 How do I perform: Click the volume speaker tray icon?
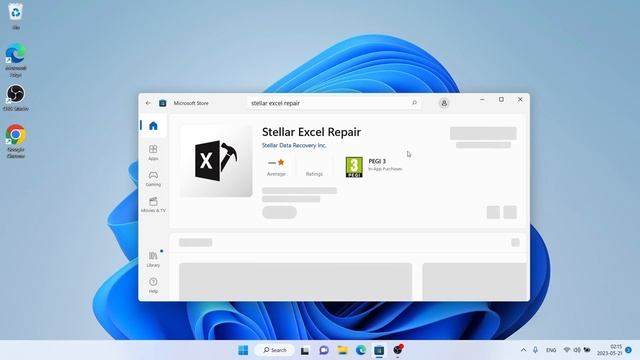[577, 350]
